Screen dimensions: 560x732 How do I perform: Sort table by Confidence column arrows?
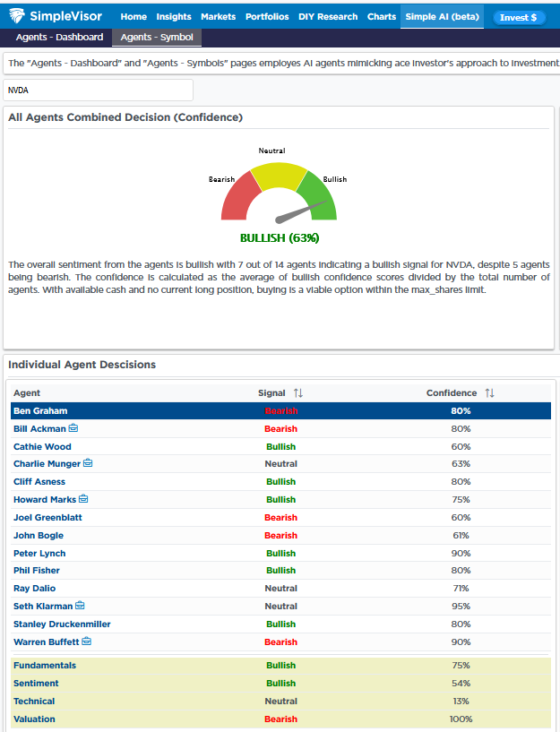[x=489, y=393]
